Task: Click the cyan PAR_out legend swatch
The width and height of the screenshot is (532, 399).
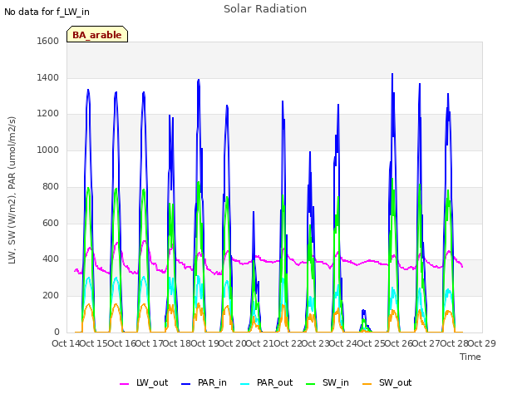Action: [x=244, y=384]
